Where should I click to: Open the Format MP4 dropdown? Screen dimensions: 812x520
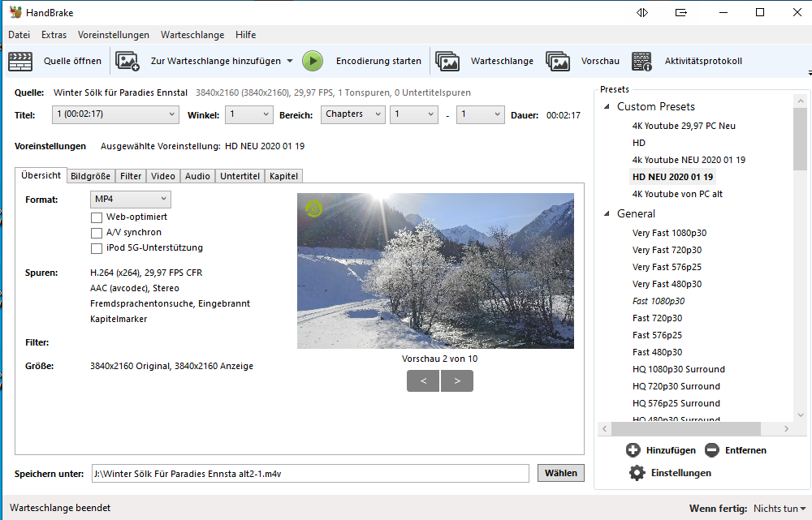click(x=131, y=200)
